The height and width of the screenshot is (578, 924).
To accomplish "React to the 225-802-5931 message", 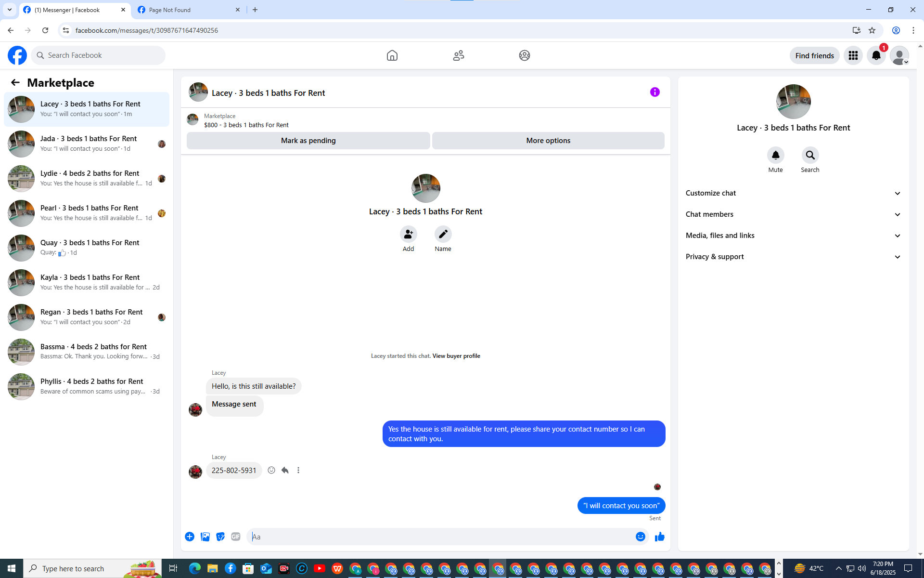I will 271,470.
